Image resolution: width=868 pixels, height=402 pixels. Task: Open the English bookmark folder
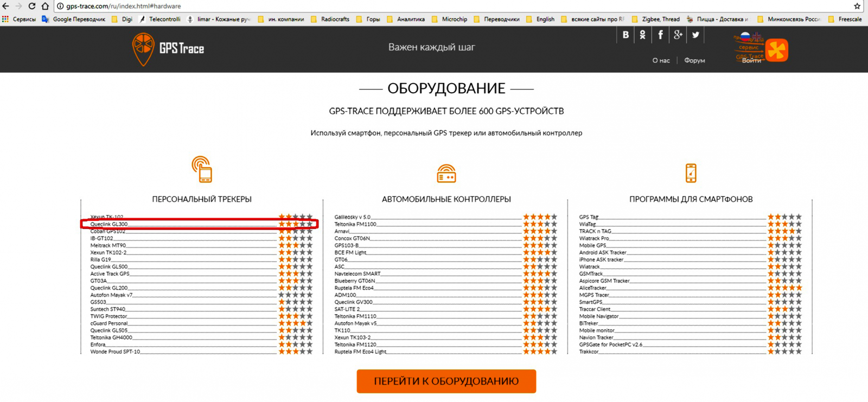540,19
